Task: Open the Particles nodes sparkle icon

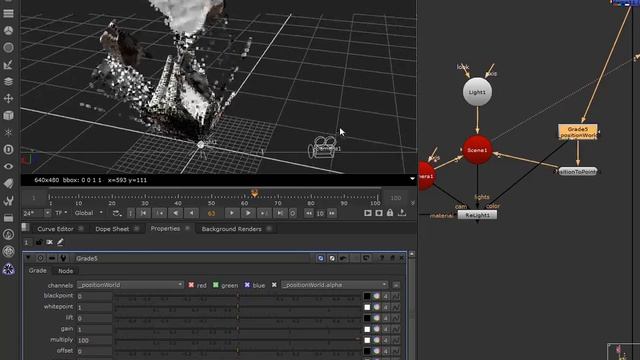Action: [8, 133]
